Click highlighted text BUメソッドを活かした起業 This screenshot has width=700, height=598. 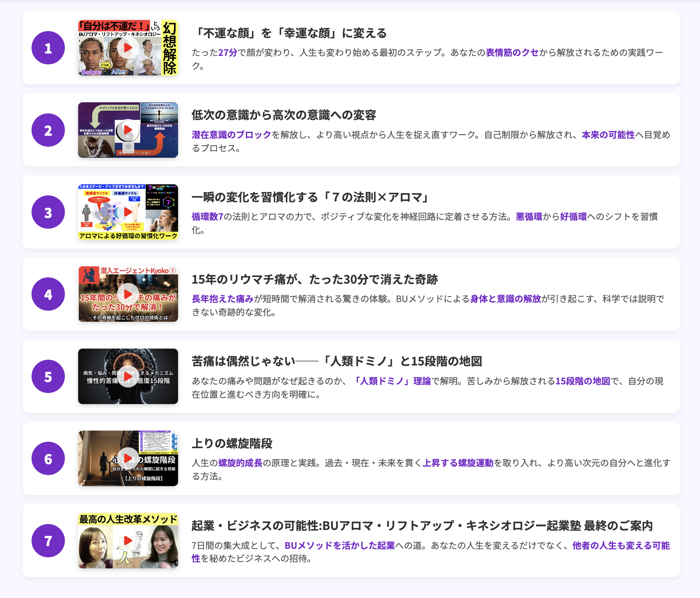coord(339,545)
